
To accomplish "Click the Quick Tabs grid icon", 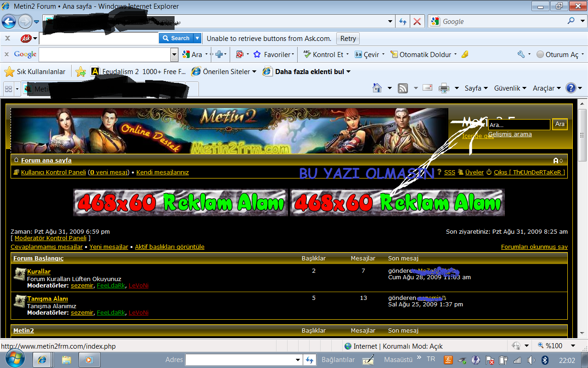I will [8, 88].
